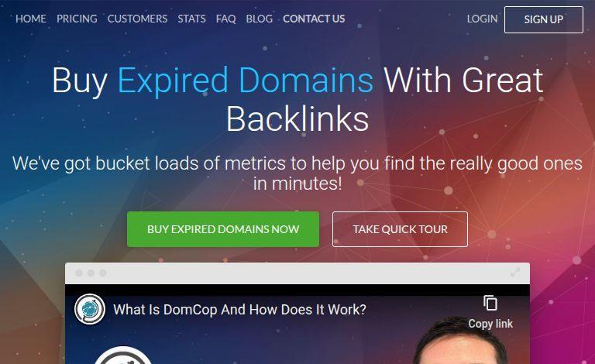This screenshot has width=595, height=364.
Task: Click the rightmost gray window dot
Action: pyautogui.click(x=103, y=273)
